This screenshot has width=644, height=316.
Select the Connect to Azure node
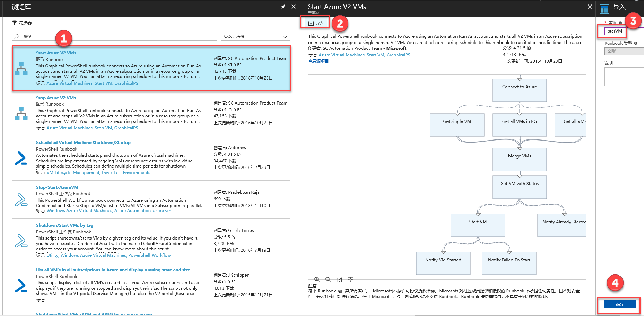520,90
